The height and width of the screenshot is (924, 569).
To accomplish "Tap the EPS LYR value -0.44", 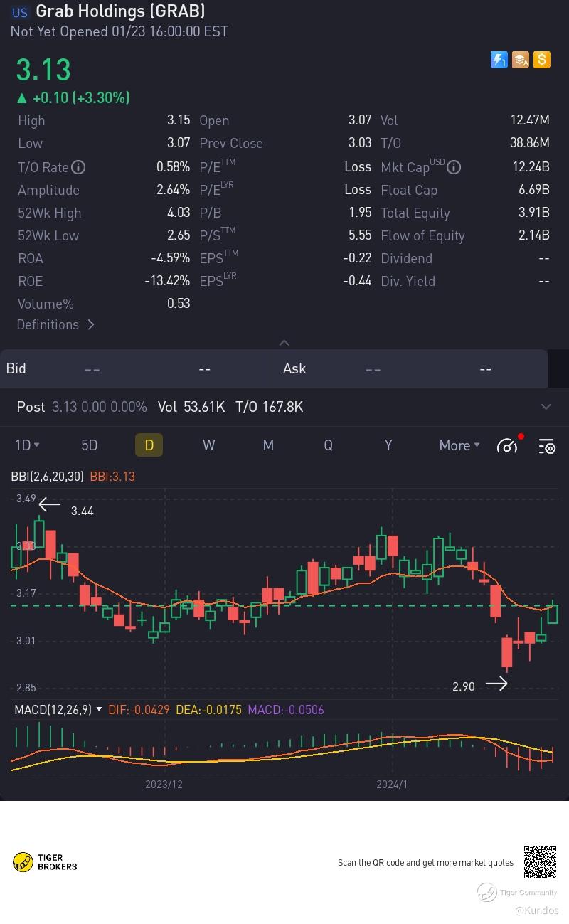I will click(357, 281).
